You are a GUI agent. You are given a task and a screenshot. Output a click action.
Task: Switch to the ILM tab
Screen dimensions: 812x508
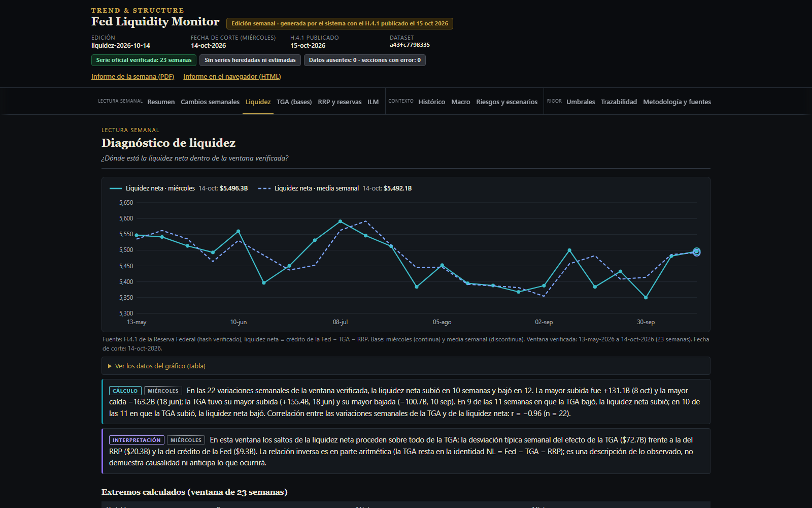(x=373, y=102)
